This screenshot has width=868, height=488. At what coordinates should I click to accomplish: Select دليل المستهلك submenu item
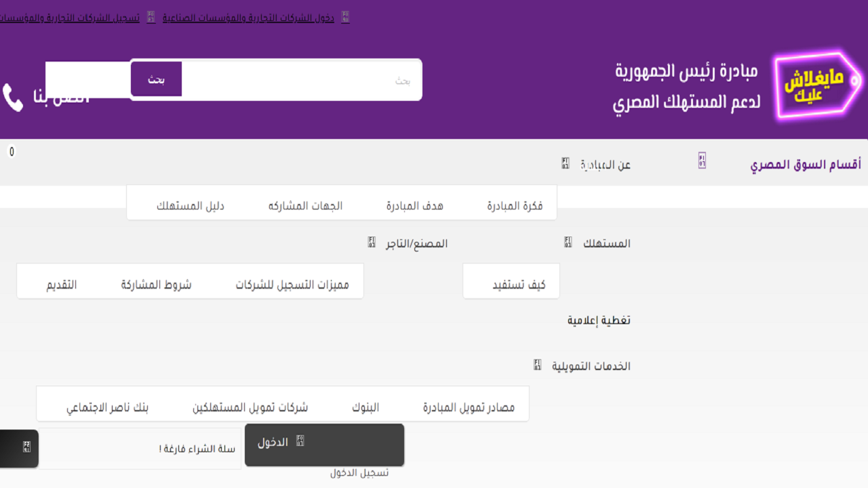(191, 206)
